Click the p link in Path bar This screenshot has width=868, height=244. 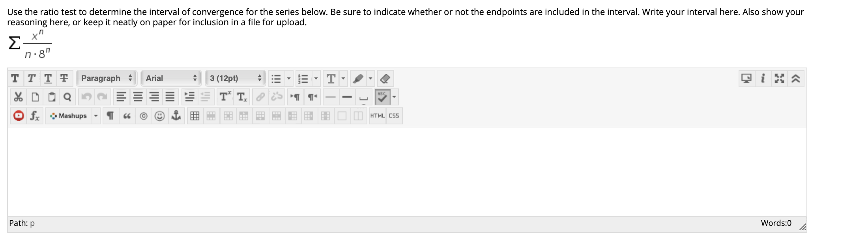tap(32, 223)
